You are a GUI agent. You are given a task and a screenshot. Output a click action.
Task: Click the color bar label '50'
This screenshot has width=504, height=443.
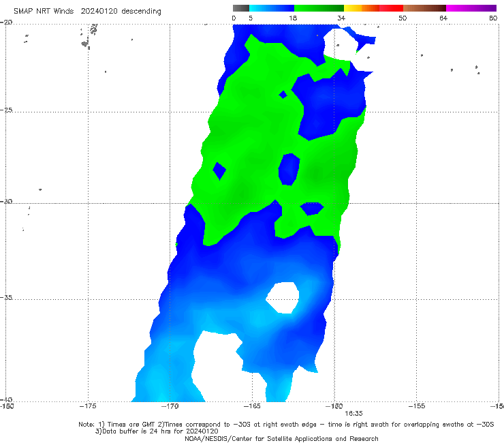[403, 18]
